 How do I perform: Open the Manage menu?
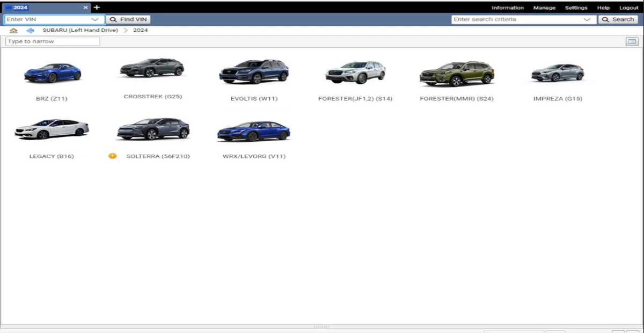coord(544,8)
